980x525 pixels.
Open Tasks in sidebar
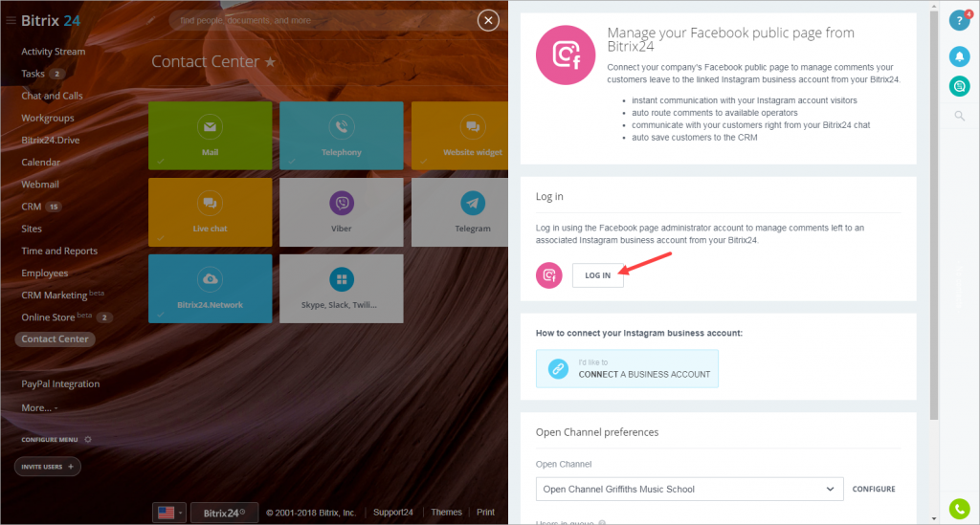[33, 74]
